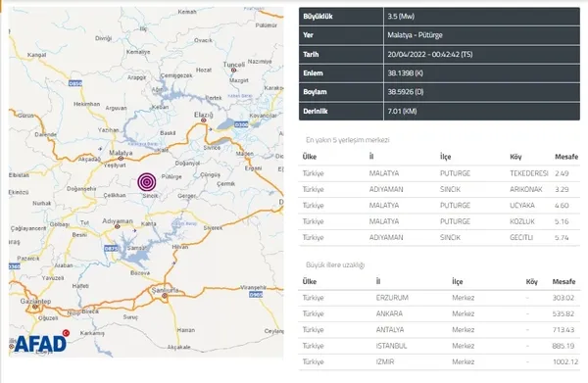Click the D875 road shield near Adıyaman

pos(111,248)
